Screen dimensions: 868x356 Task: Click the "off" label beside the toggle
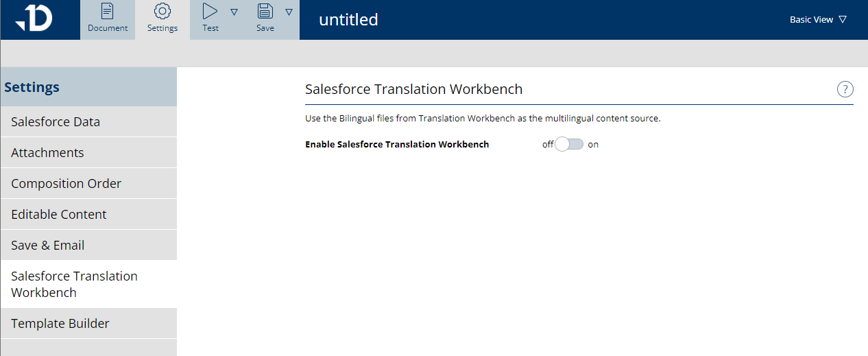click(548, 145)
